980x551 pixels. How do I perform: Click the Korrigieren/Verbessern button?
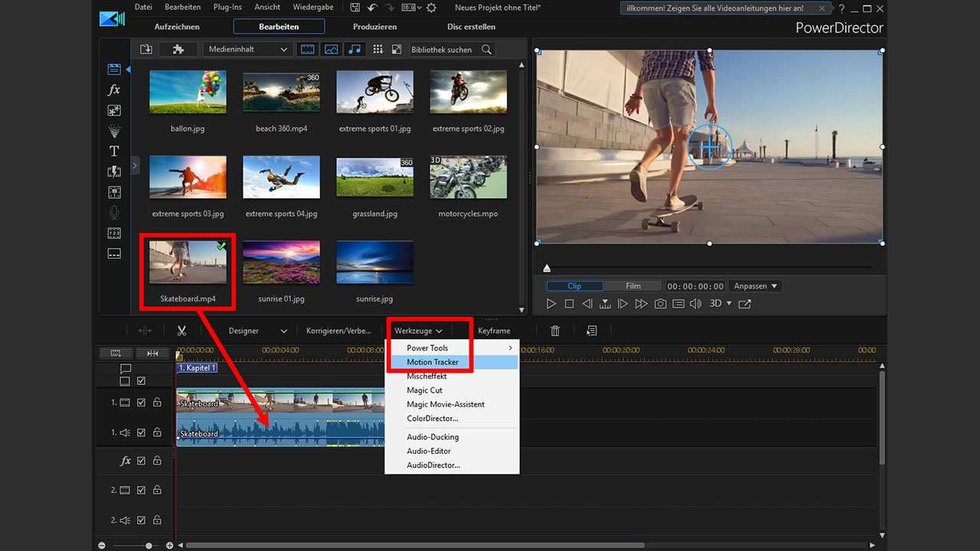pos(338,331)
